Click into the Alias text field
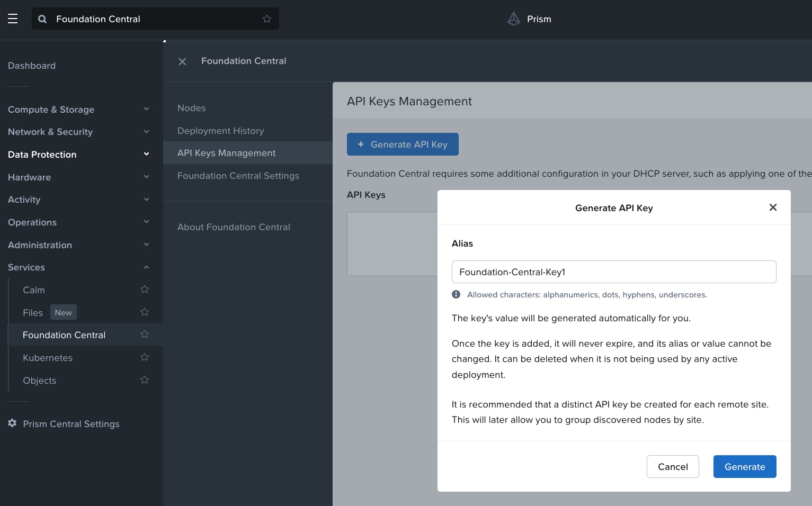This screenshot has height=506, width=812. click(x=613, y=272)
